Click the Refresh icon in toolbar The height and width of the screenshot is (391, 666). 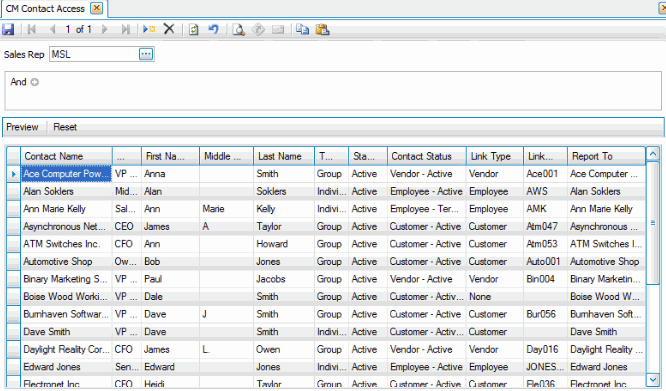194,29
